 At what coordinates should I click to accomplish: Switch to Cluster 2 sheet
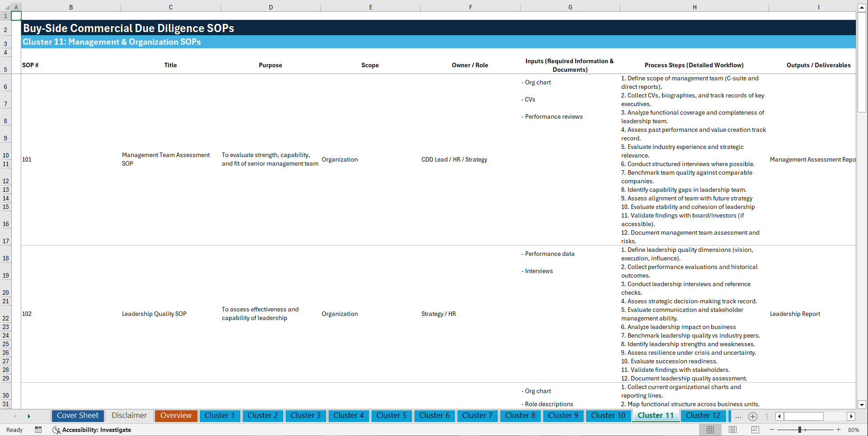click(263, 416)
